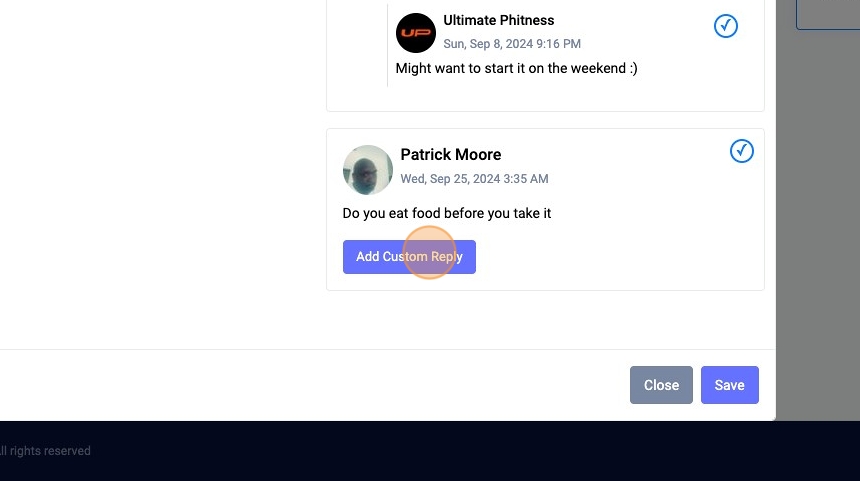Click the outlined button at top-right corner

point(828,14)
